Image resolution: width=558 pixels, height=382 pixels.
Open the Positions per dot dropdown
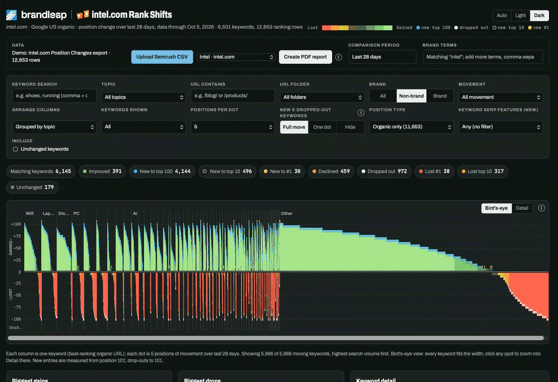(233, 127)
